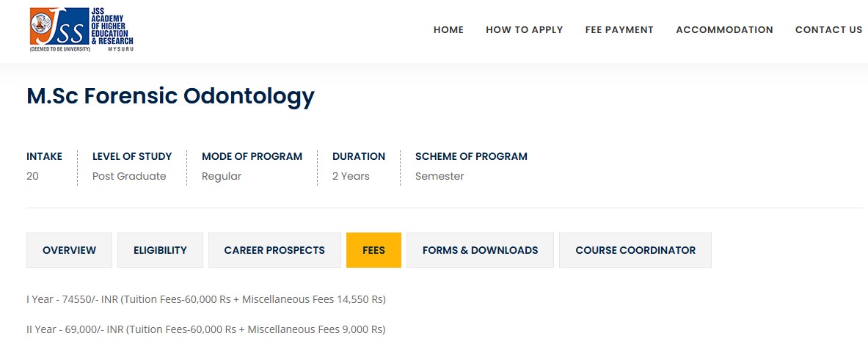Navigate to Accommodation
The image size is (868, 355).
724,30
